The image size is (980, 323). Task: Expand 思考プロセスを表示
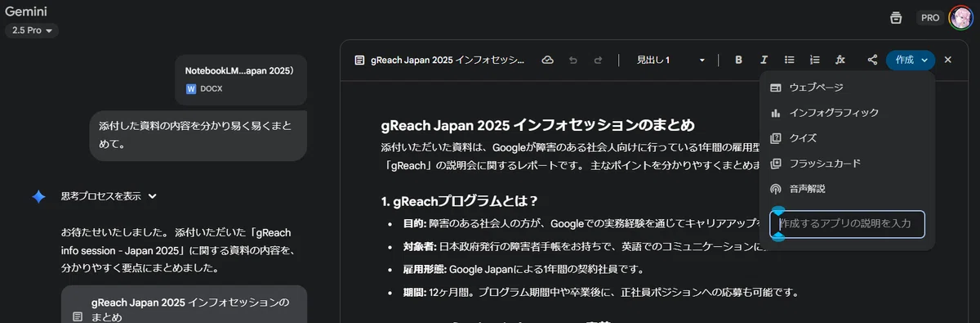[109, 196]
